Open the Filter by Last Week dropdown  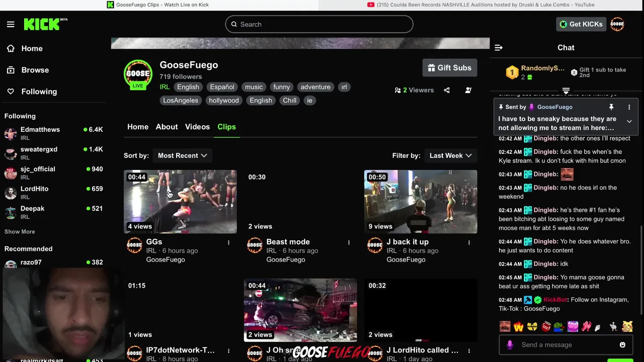(x=451, y=155)
